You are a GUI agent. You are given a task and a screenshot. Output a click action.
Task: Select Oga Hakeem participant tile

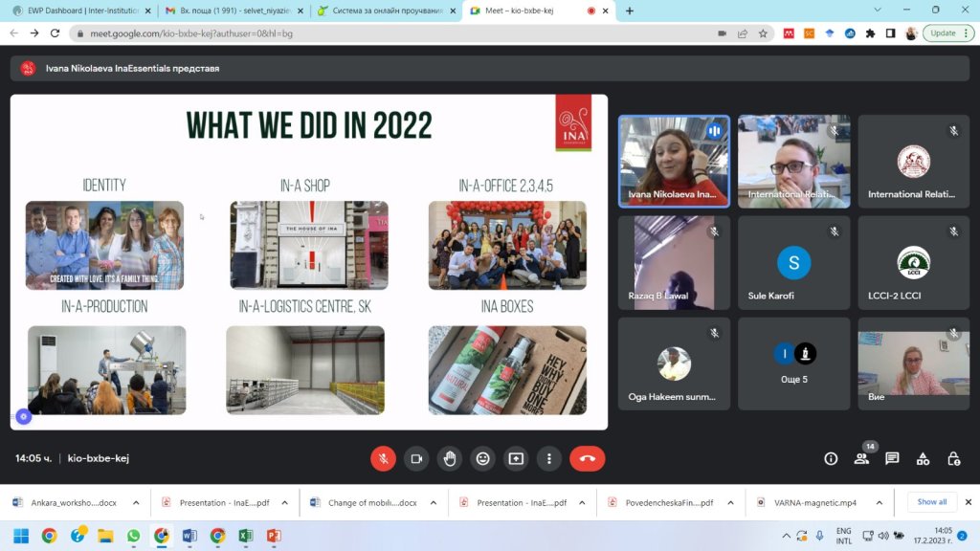point(674,364)
